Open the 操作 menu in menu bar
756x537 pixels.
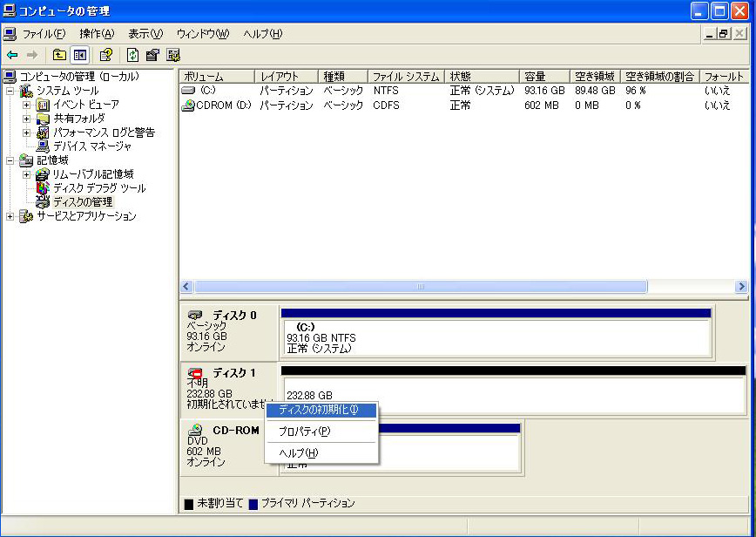97,34
